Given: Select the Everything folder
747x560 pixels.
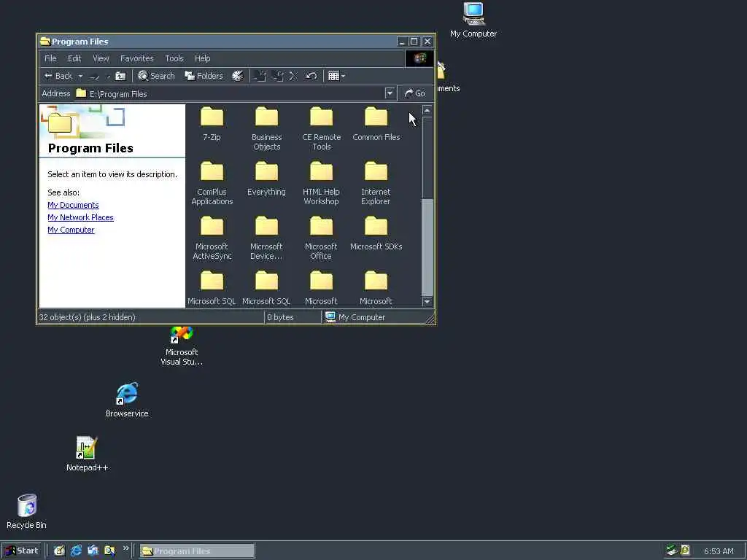Looking at the screenshot, I should pos(267,179).
